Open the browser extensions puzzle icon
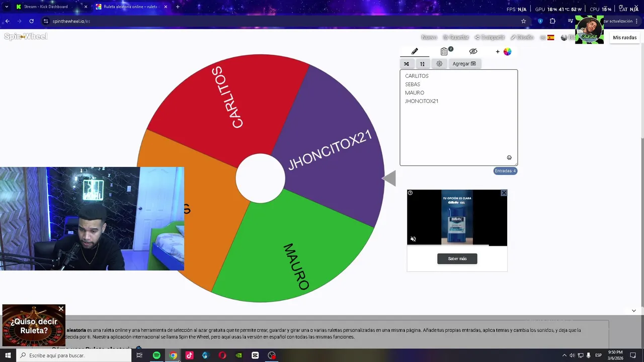 tap(552, 21)
